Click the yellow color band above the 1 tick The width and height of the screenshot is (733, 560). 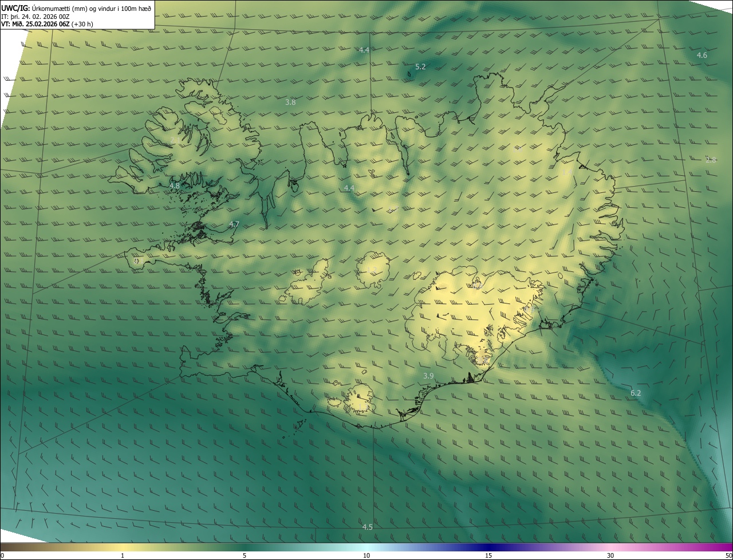pos(123,547)
